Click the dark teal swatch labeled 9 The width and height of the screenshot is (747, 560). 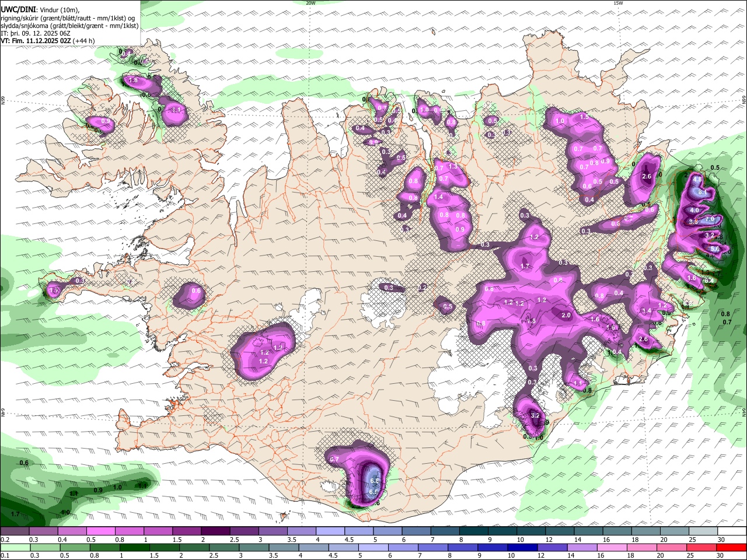click(x=502, y=531)
